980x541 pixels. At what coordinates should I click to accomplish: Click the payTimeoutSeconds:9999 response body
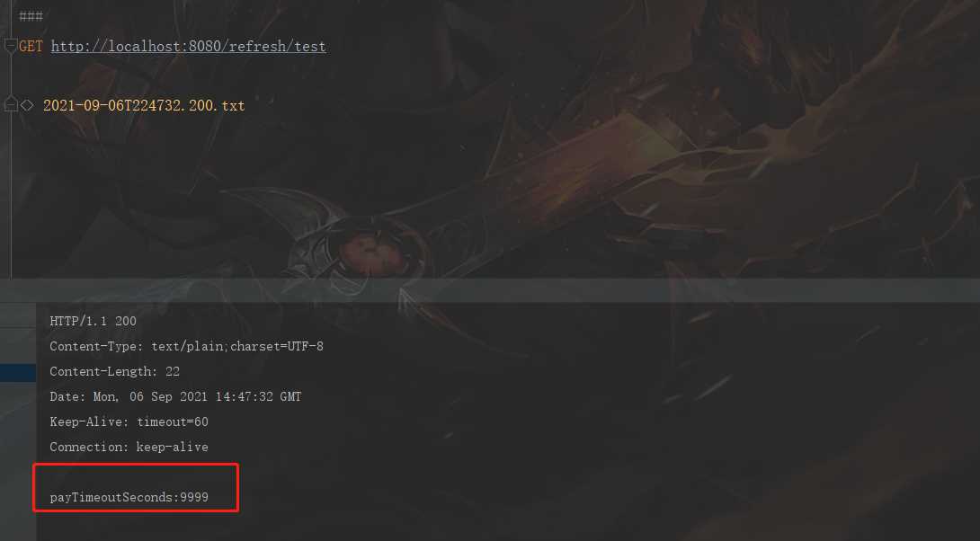point(129,497)
